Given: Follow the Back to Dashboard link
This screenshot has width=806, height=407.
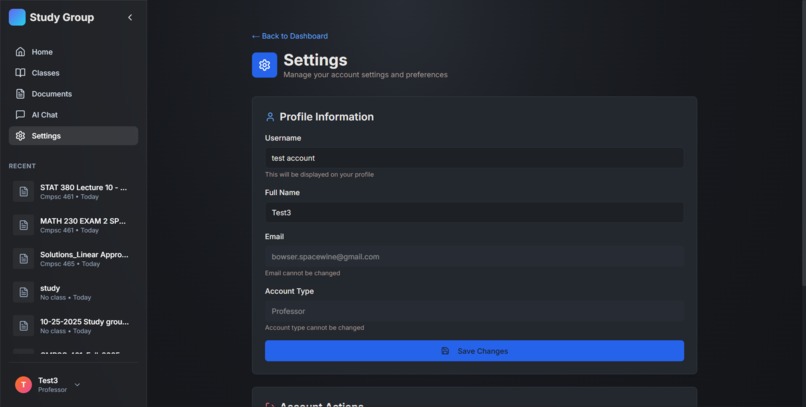Looking at the screenshot, I should coord(290,36).
